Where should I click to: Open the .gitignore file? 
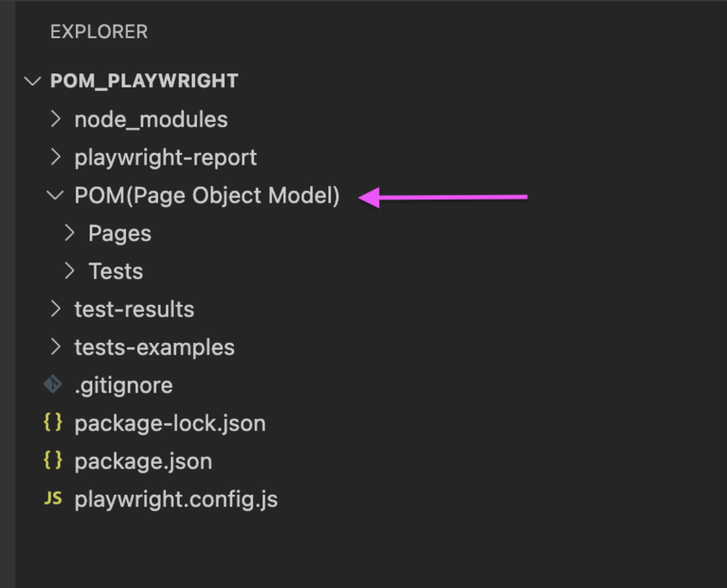124,385
